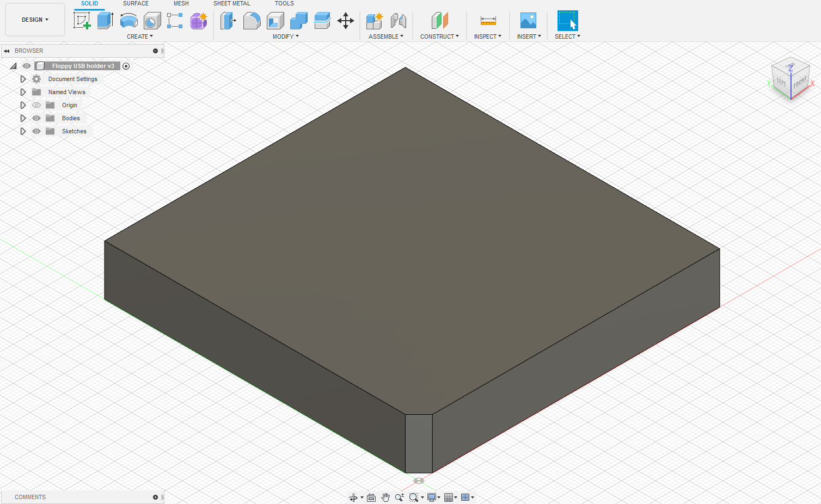Viewport: 821px width, 504px height.
Task: Switch to the Surface tab
Action: click(136, 3)
